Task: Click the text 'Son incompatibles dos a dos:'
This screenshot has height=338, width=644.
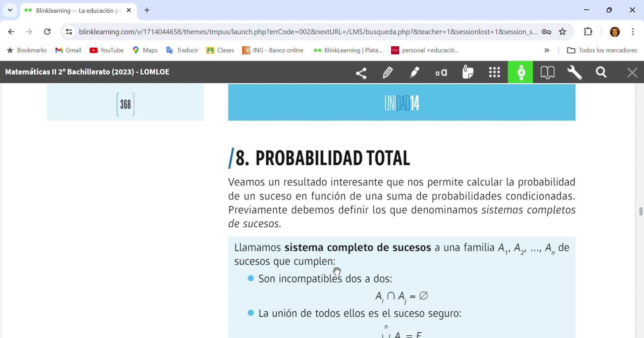Action: coord(325,279)
